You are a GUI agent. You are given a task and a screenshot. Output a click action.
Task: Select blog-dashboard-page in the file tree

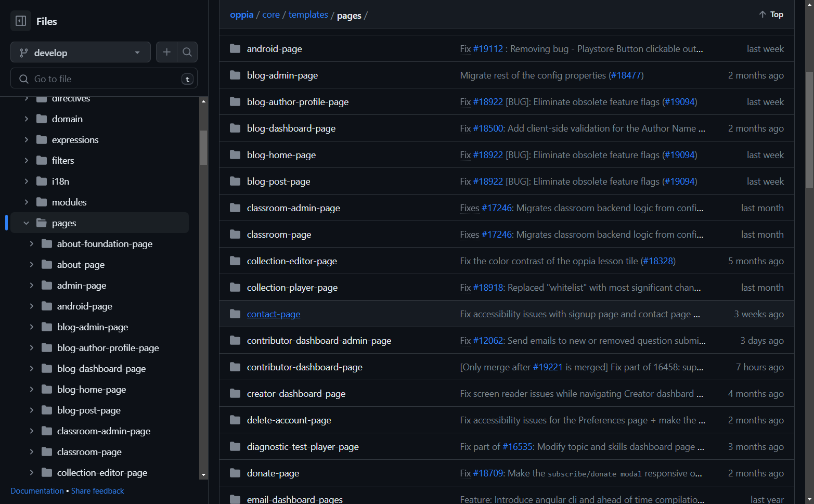(x=101, y=368)
